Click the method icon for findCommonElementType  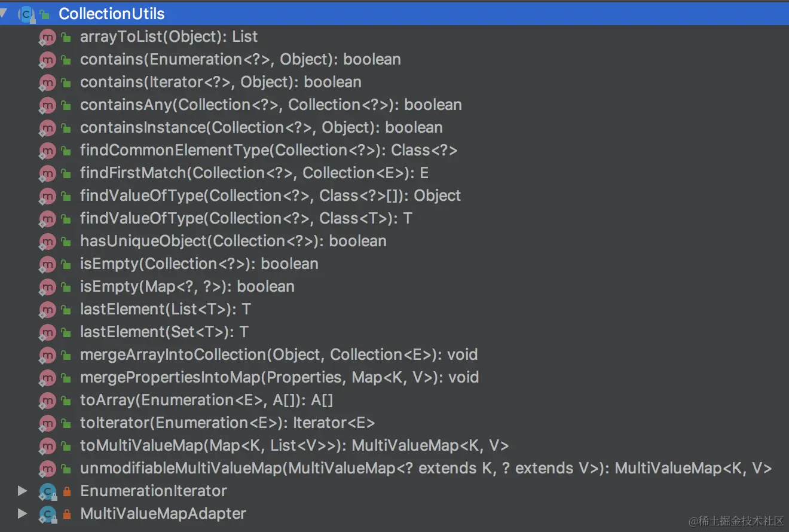47,151
